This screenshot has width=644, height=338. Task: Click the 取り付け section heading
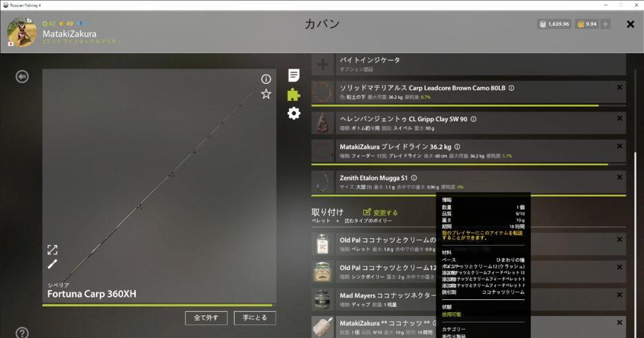pyautogui.click(x=327, y=212)
